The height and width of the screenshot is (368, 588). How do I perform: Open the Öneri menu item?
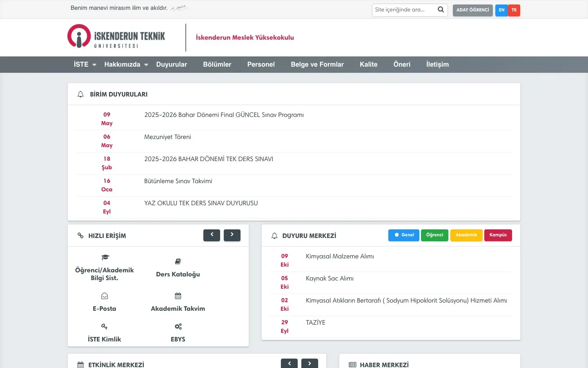(402, 65)
